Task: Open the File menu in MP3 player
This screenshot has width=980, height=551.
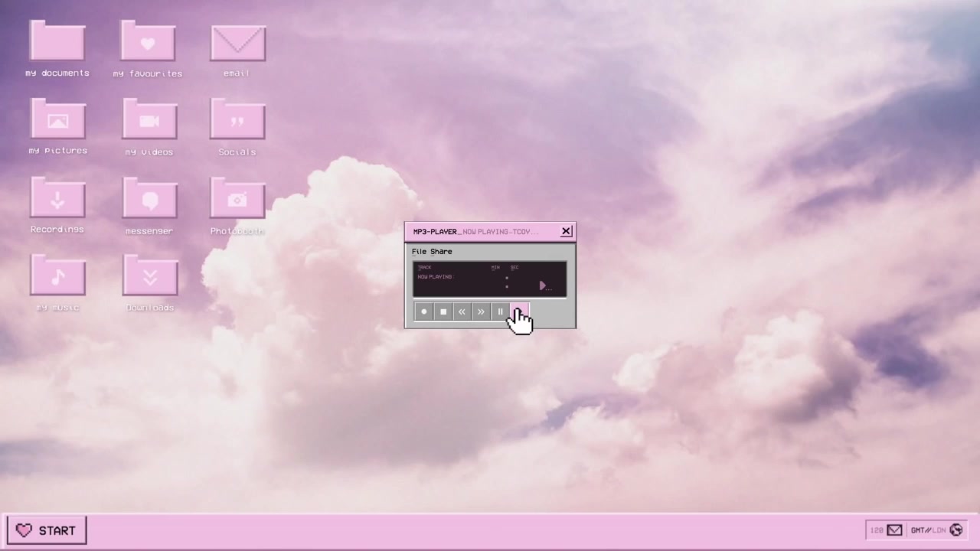Action: (419, 251)
